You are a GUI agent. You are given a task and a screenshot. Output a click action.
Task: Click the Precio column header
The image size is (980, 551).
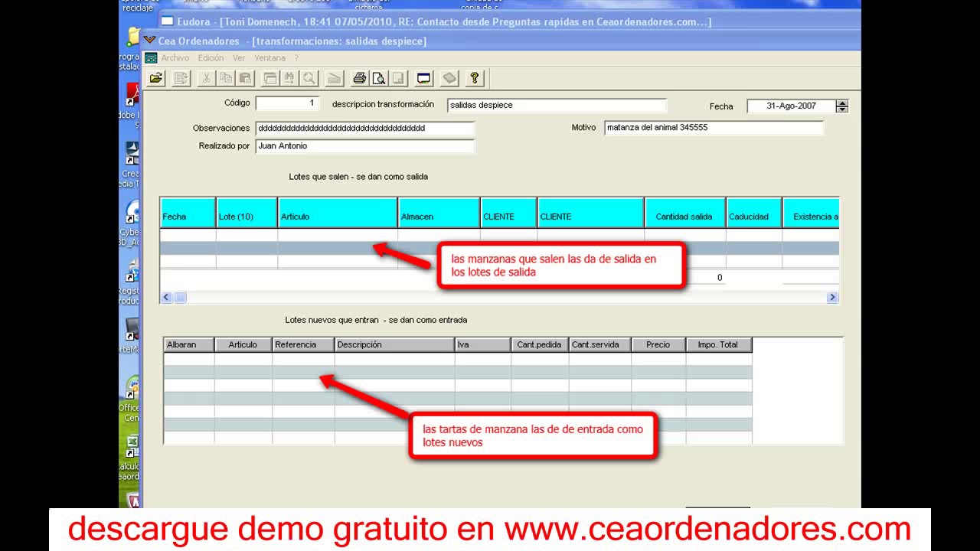click(x=658, y=345)
